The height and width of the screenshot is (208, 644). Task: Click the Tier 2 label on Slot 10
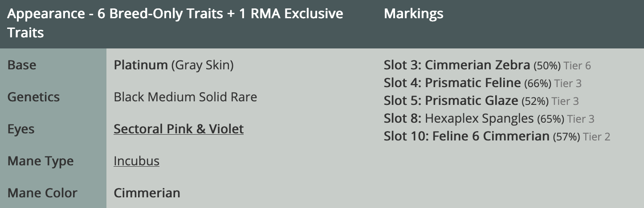click(597, 137)
